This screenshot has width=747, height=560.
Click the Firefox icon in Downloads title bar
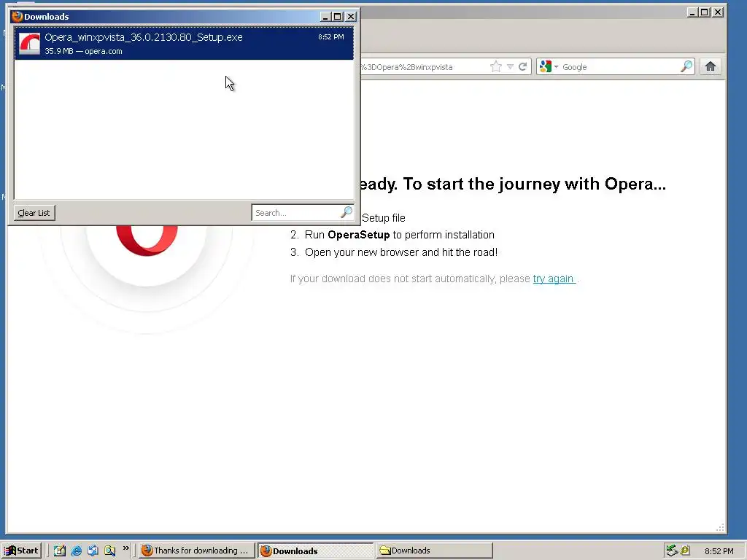pyautogui.click(x=18, y=17)
